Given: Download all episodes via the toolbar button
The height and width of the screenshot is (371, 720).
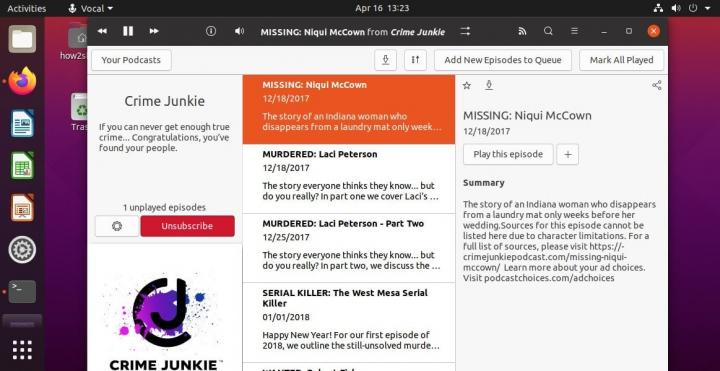Looking at the screenshot, I should click(x=386, y=60).
